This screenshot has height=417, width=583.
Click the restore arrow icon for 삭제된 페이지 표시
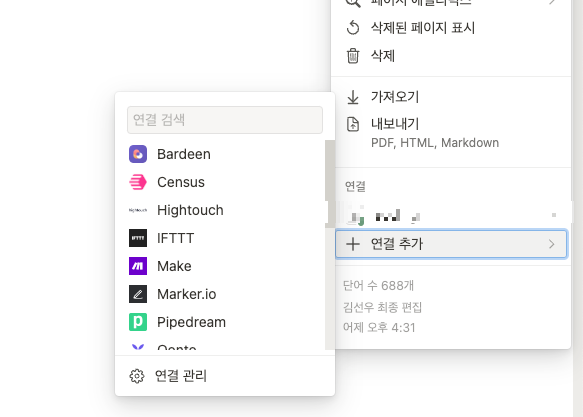point(353,28)
